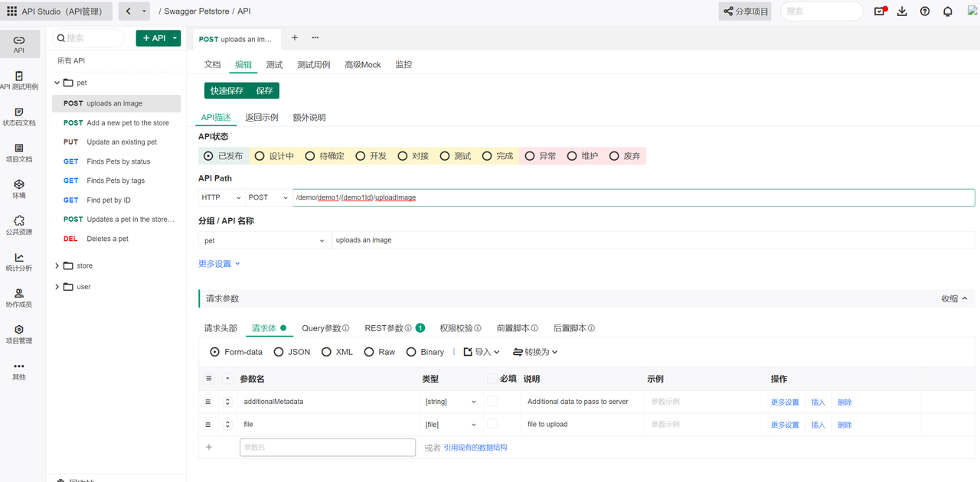Expand the store folder in API list
980x482 pixels.
(x=59, y=265)
